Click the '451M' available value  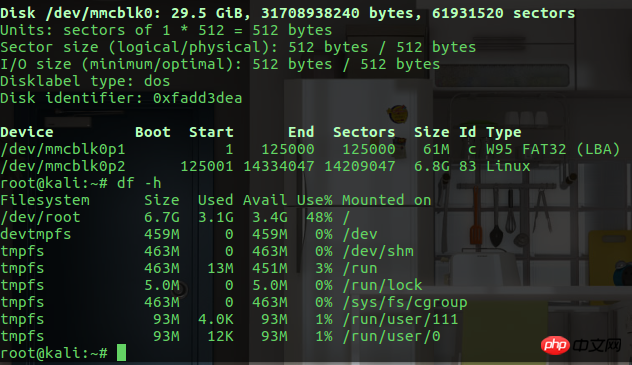coord(270,268)
